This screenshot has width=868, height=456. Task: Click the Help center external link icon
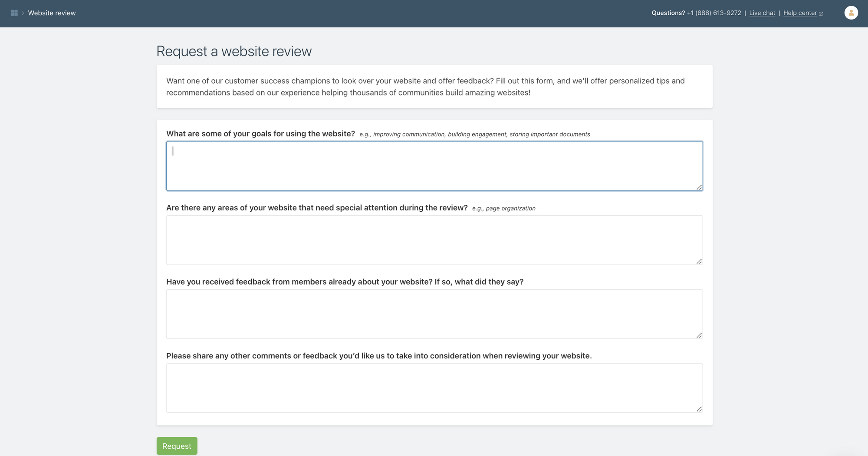click(x=821, y=13)
